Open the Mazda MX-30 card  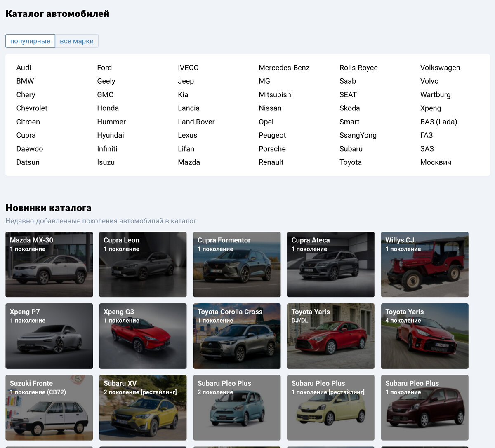(x=49, y=264)
